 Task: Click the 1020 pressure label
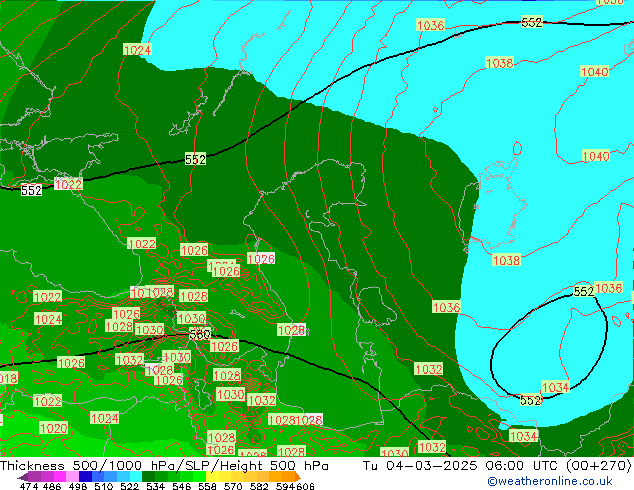click(x=53, y=428)
